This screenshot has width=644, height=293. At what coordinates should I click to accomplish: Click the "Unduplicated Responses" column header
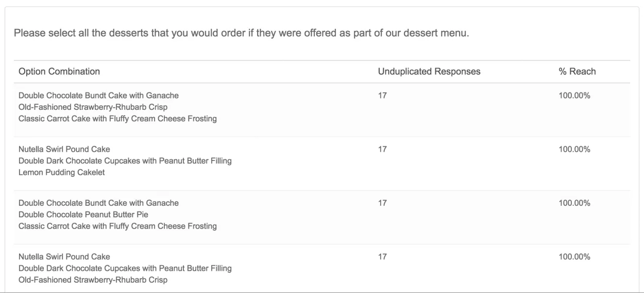pyautogui.click(x=429, y=72)
